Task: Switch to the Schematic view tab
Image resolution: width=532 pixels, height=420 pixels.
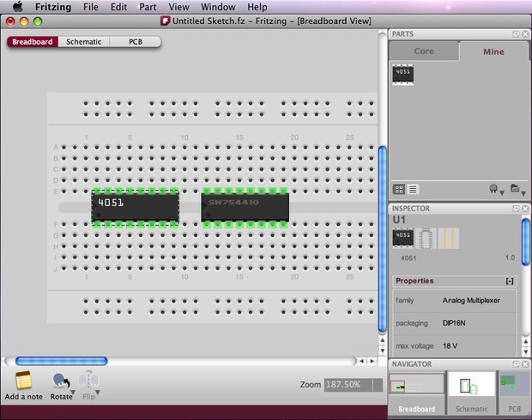Action: (x=84, y=42)
